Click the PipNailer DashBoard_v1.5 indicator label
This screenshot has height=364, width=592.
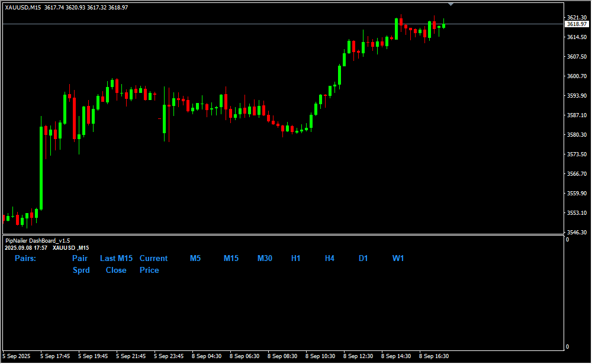37,241
